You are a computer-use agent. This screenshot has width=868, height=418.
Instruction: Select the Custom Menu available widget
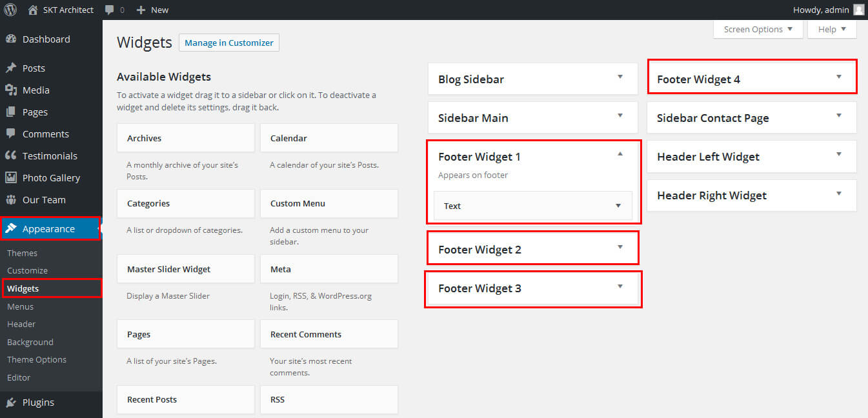click(x=329, y=203)
